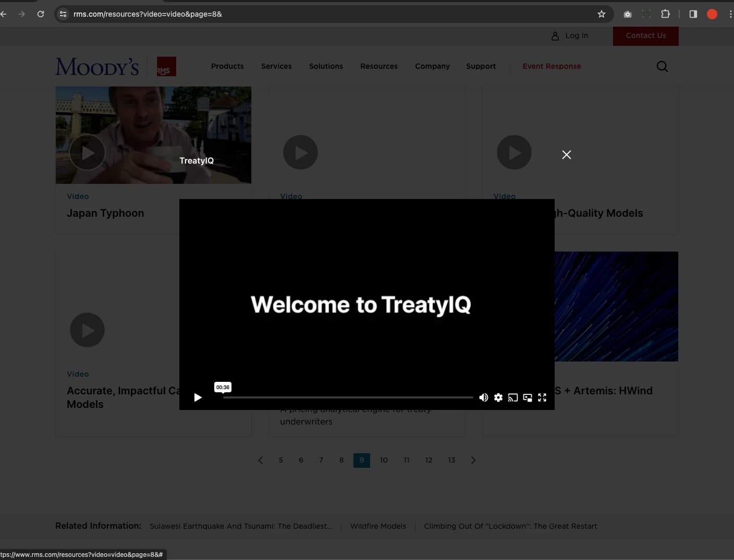Click the Log In link
This screenshot has width=734, height=560.
tap(570, 35)
